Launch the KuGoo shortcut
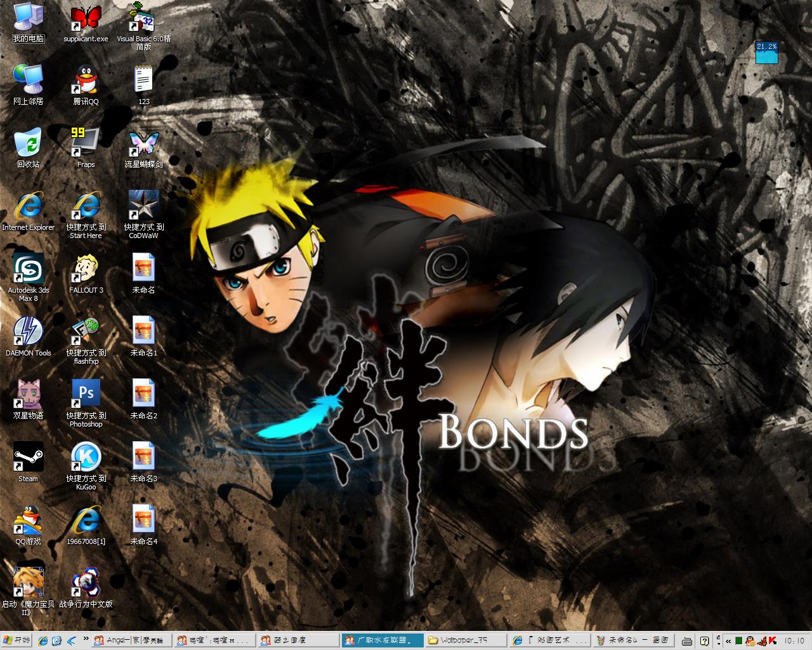Viewport: 812px width, 650px height. (x=86, y=466)
